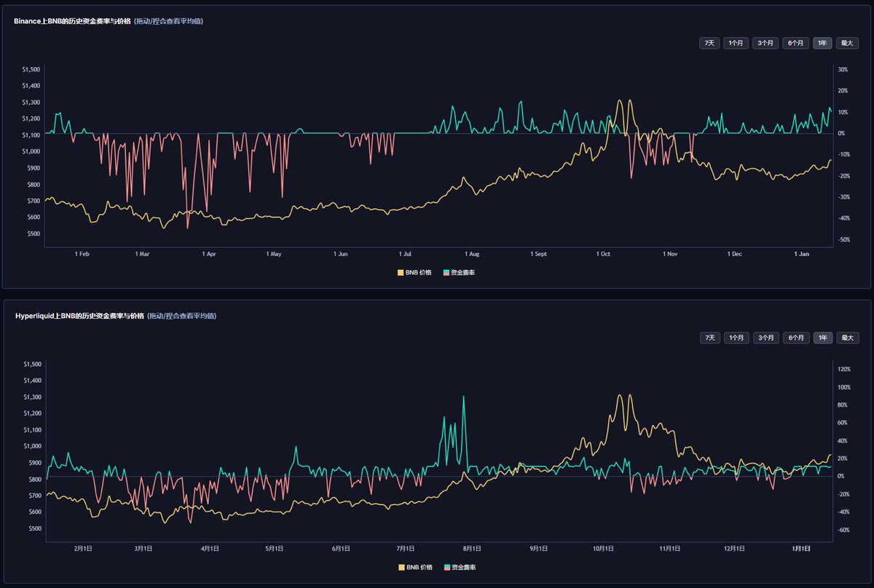Image resolution: width=874 pixels, height=588 pixels.
Task: Select 7天 range on Hyperliquid chart
Action: coord(710,338)
